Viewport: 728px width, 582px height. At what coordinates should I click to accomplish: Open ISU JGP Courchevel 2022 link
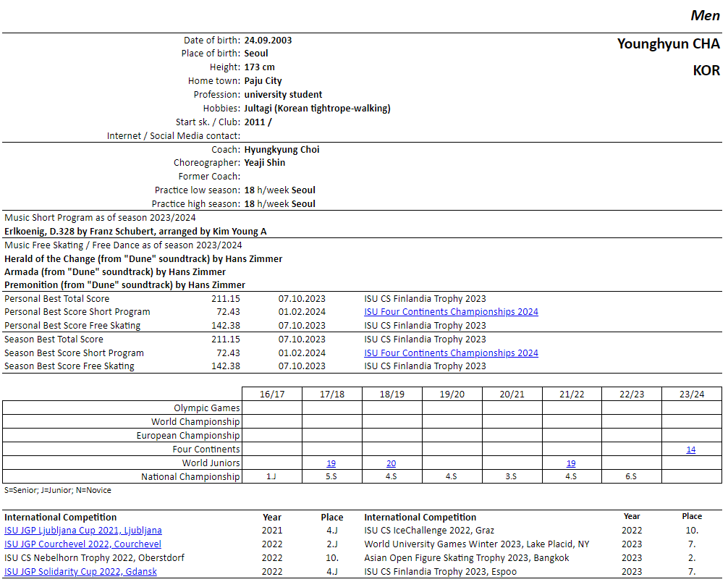(82, 544)
